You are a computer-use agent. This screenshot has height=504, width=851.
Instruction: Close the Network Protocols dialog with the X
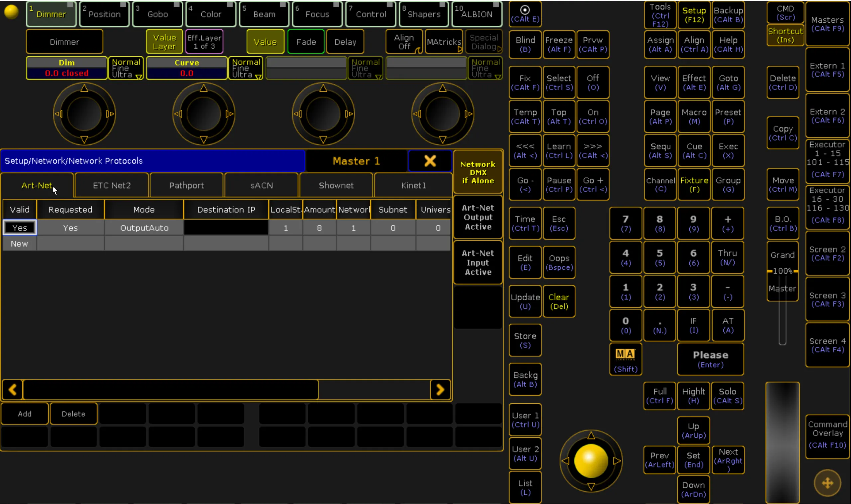(430, 161)
